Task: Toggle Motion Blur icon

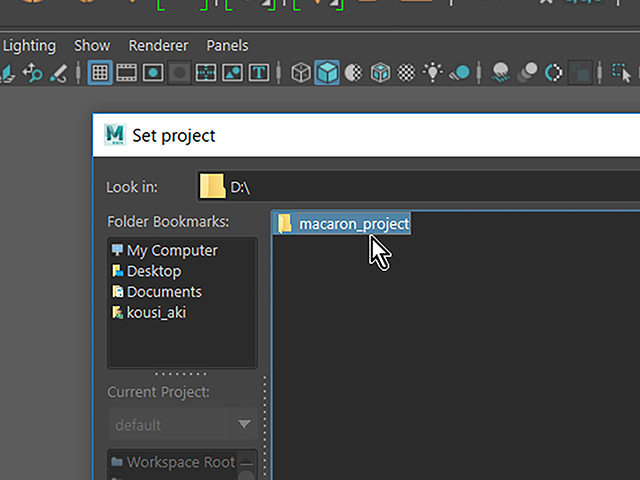Action: point(527,73)
